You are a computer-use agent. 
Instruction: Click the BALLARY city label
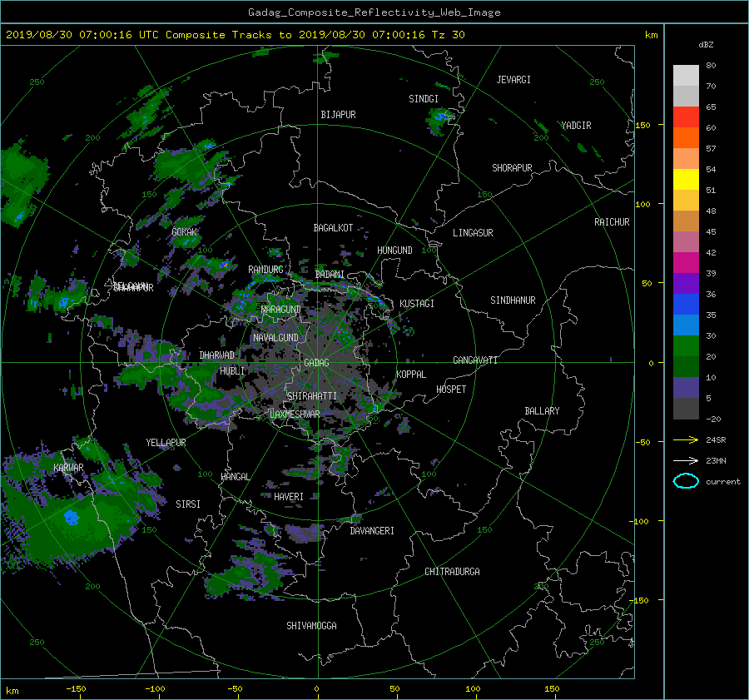point(542,411)
